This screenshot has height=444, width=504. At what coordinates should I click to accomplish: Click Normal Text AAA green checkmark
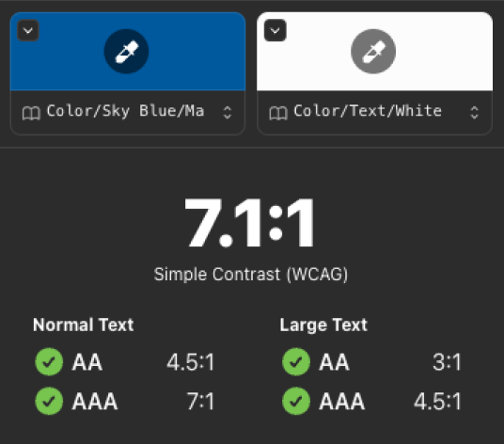click(49, 402)
